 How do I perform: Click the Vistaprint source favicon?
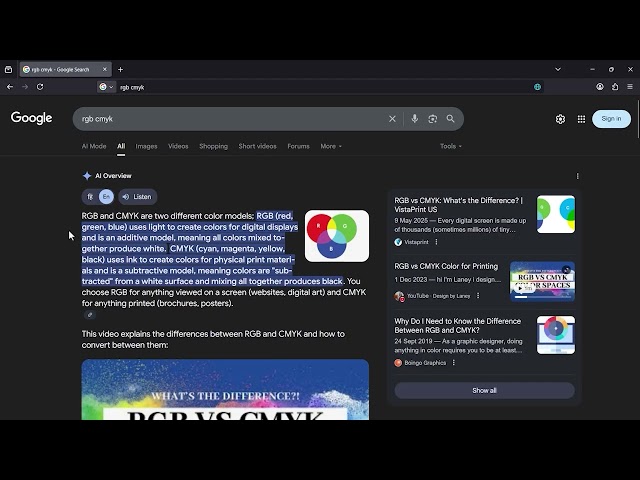point(398,242)
